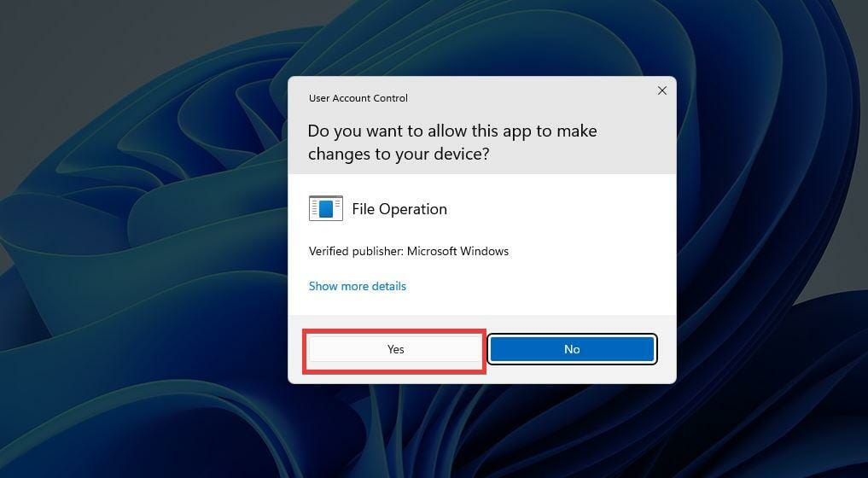Viewport: 868px width, 478px height.
Task: Click the User Account Control title text
Action: coord(358,98)
